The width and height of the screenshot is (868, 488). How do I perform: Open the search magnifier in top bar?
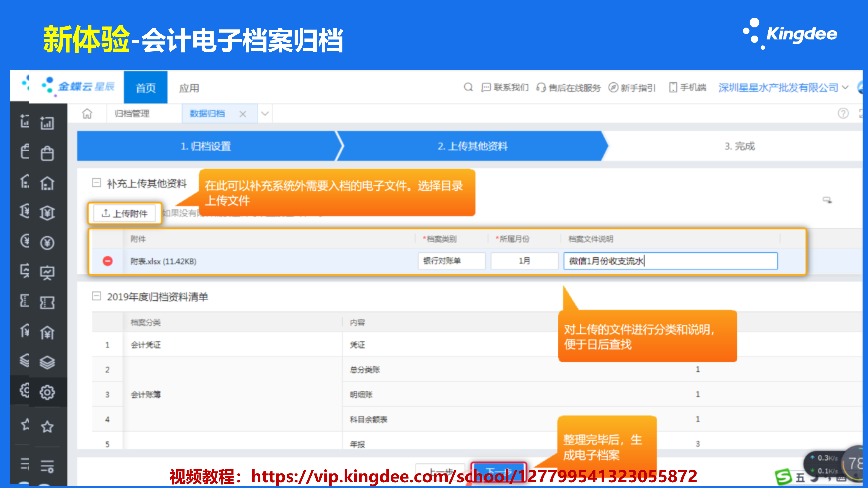coord(468,88)
